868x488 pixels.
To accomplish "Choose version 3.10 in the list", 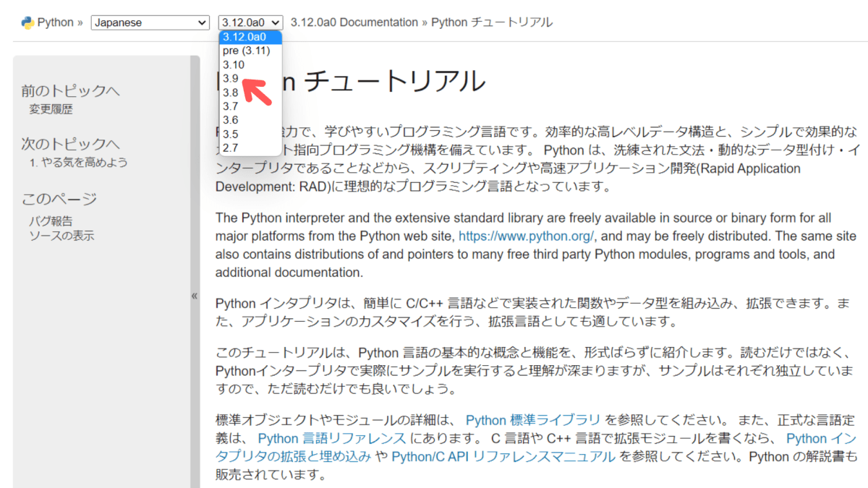I will point(250,64).
